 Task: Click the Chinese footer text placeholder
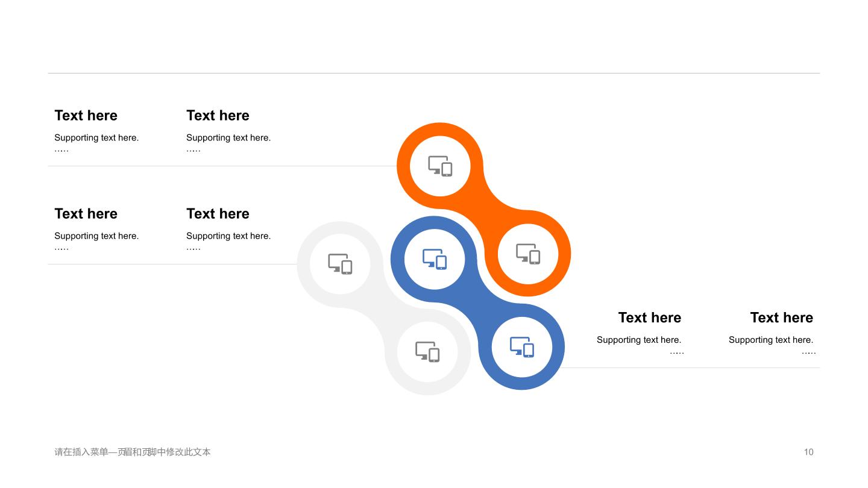click(133, 452)
